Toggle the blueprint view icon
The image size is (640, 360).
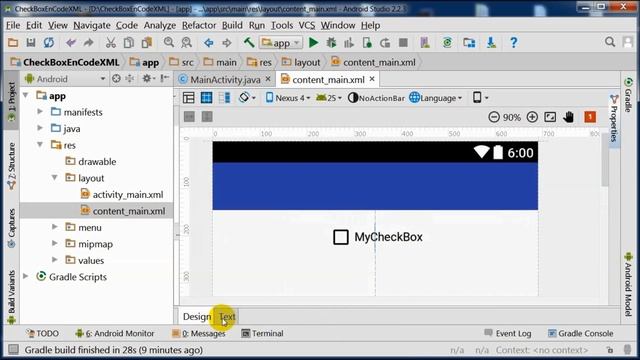(207, 98)
